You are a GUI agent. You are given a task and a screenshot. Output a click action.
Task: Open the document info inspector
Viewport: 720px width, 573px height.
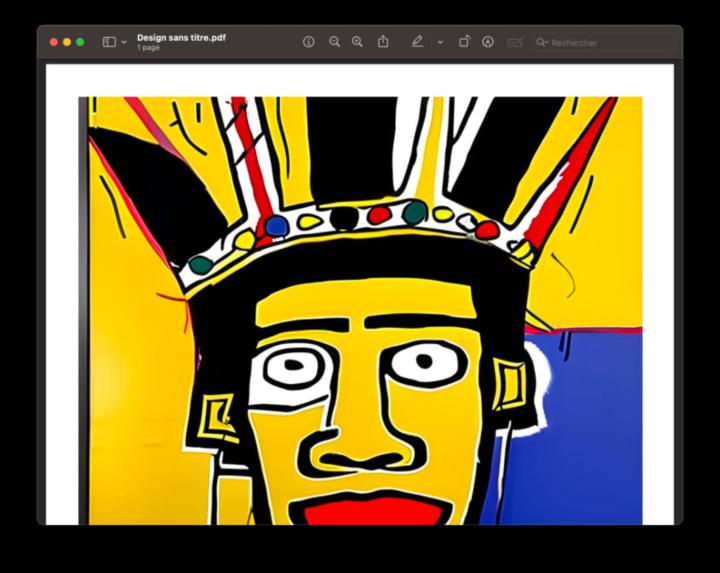click(309, 42)
